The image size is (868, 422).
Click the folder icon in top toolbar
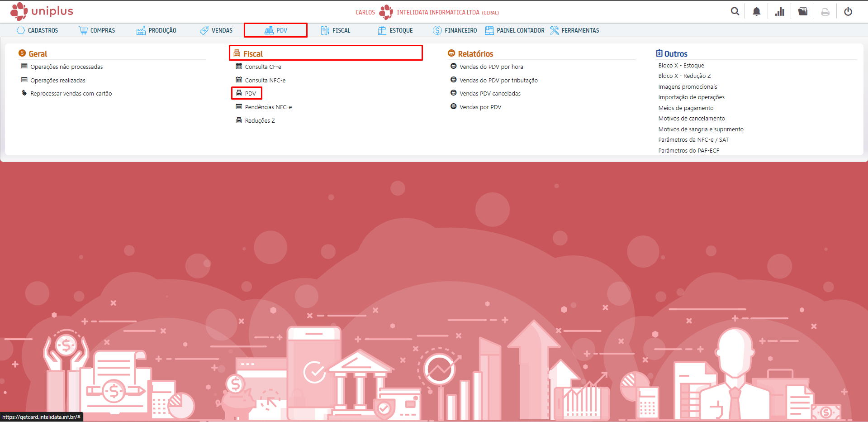[802, 11]
